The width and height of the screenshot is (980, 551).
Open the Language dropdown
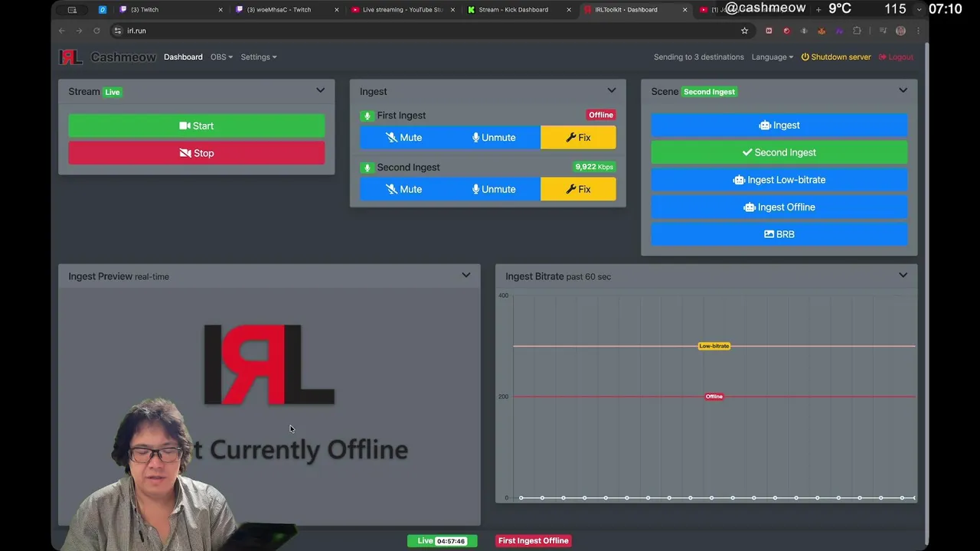(x=772, y=57)
